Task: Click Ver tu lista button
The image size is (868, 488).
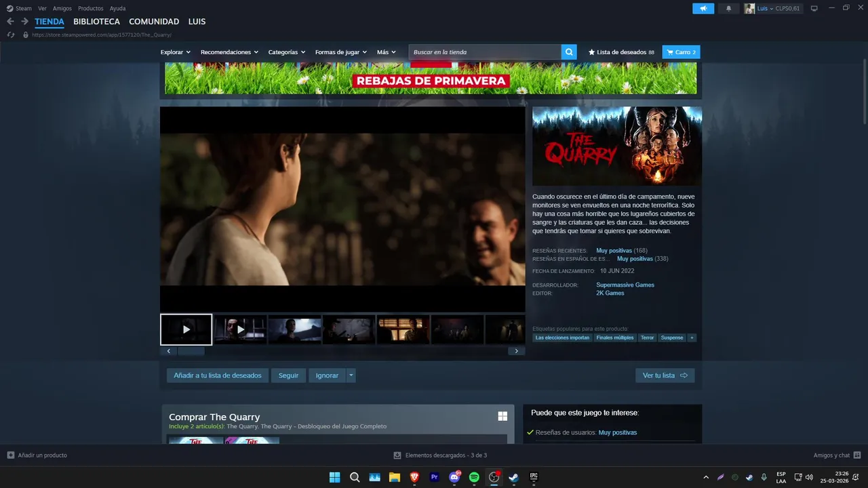Action: pyautogui.click(x=665, y=375)
